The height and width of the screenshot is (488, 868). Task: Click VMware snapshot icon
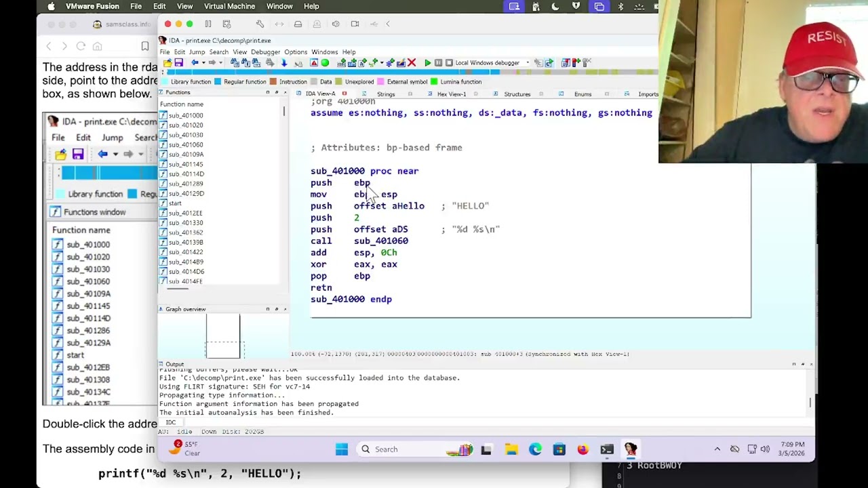tap(226, 24)
